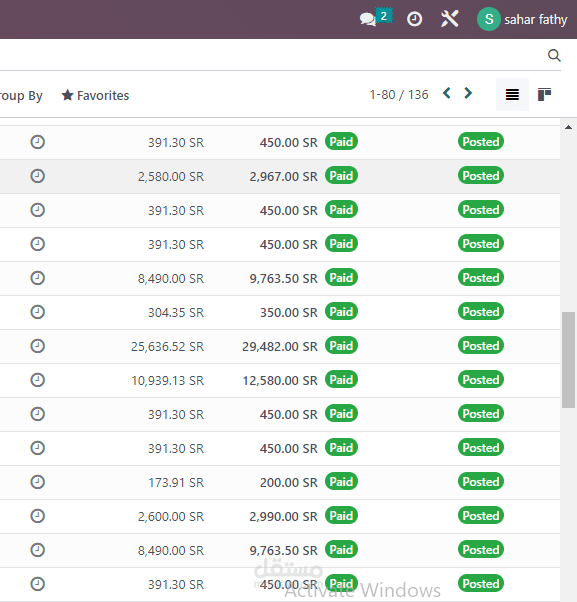The width and height of the screenshot is (577, 602).
Task: Click the search magnifier icon
Action: (554, 55)
